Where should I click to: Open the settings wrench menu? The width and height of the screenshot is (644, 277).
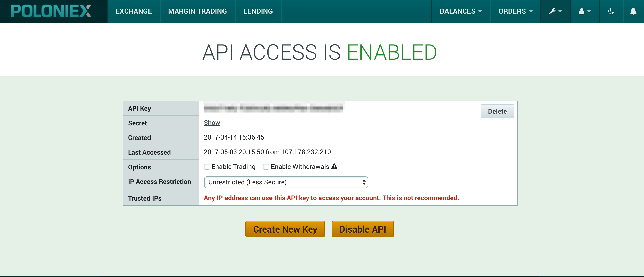[555, 11]
